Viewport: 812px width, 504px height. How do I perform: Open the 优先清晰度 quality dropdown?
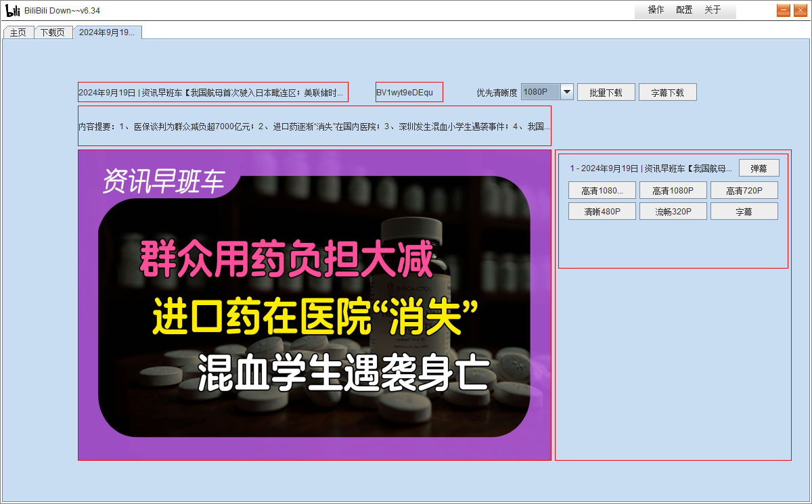tap(566, 91)
